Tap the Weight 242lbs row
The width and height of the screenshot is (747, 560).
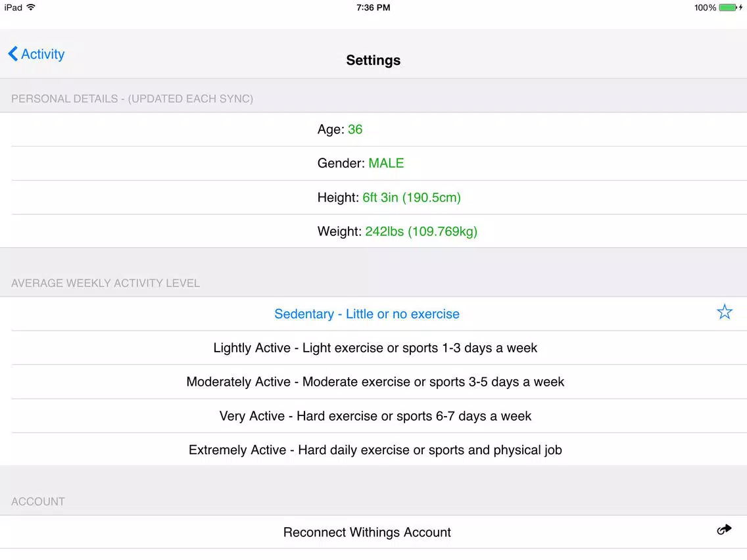373,231
